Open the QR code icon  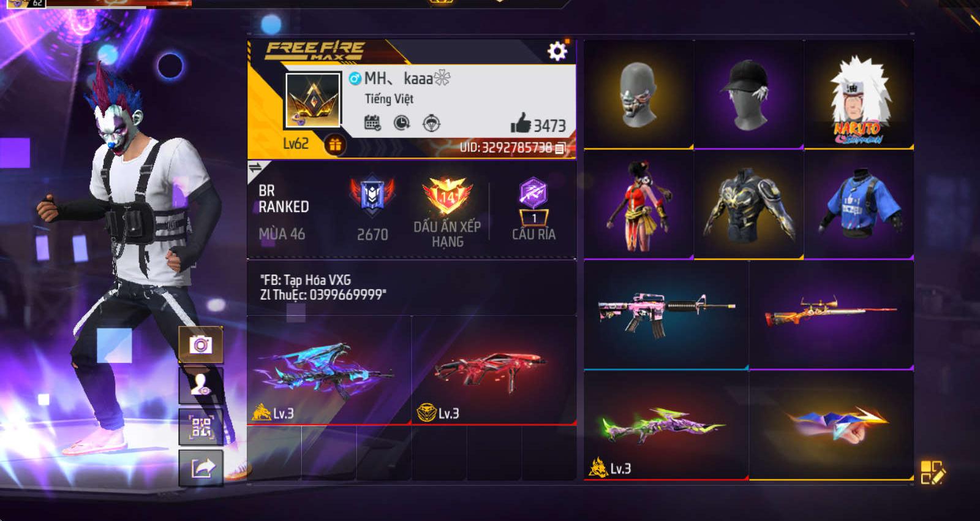point(201,427)
